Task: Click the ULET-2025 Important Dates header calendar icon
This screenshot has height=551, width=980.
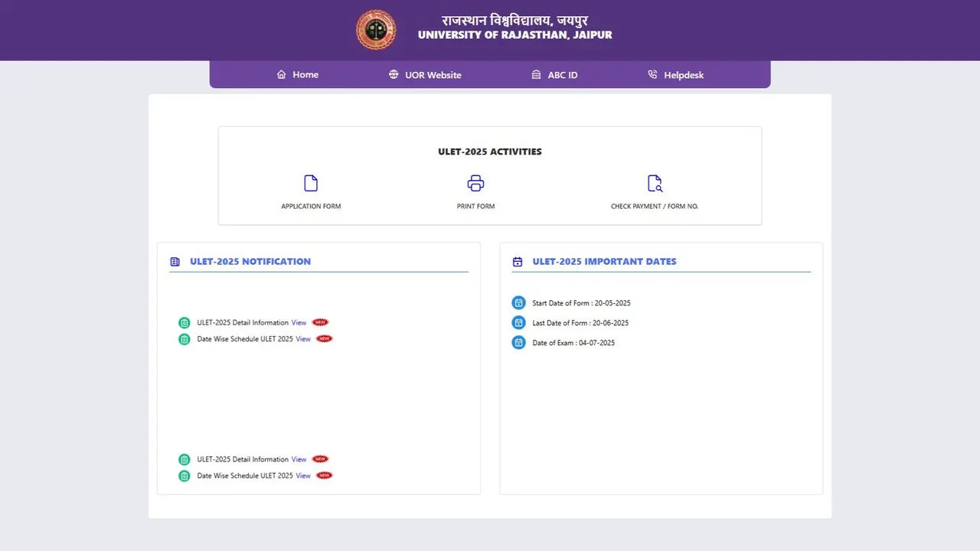Action: coord(518,262)
